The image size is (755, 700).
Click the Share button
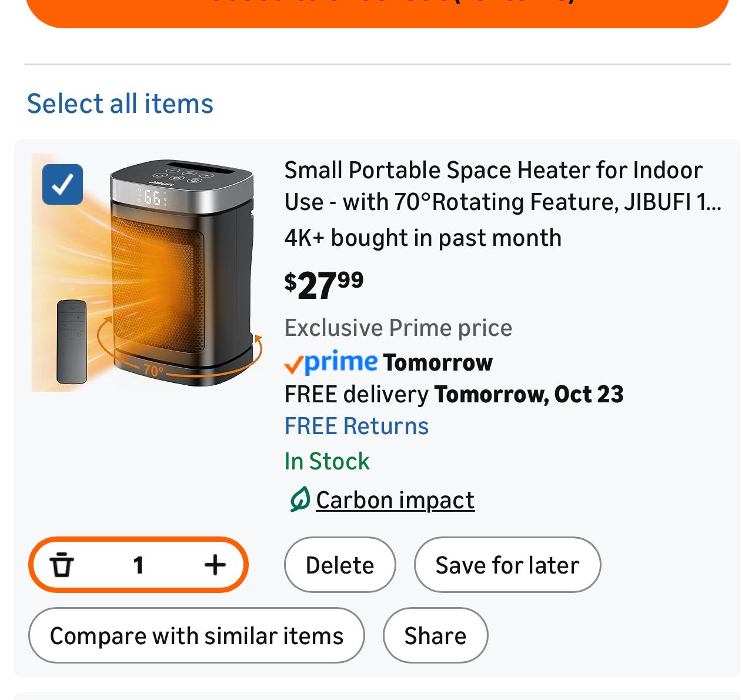point(435,635)
